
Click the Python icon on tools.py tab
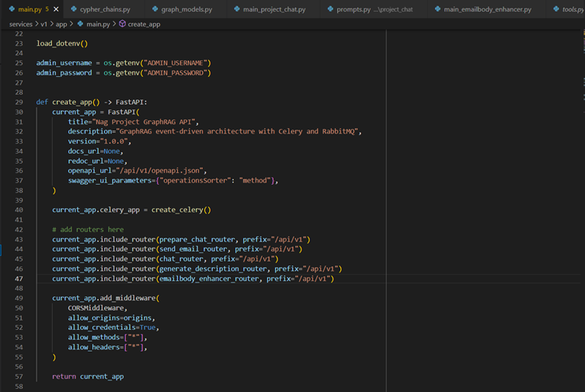click(555, 9)
